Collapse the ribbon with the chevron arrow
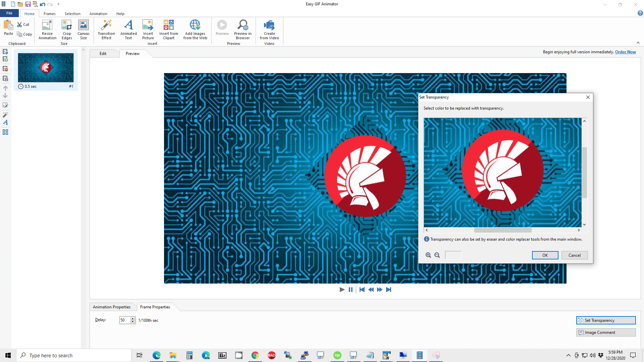 click(638, 43)
